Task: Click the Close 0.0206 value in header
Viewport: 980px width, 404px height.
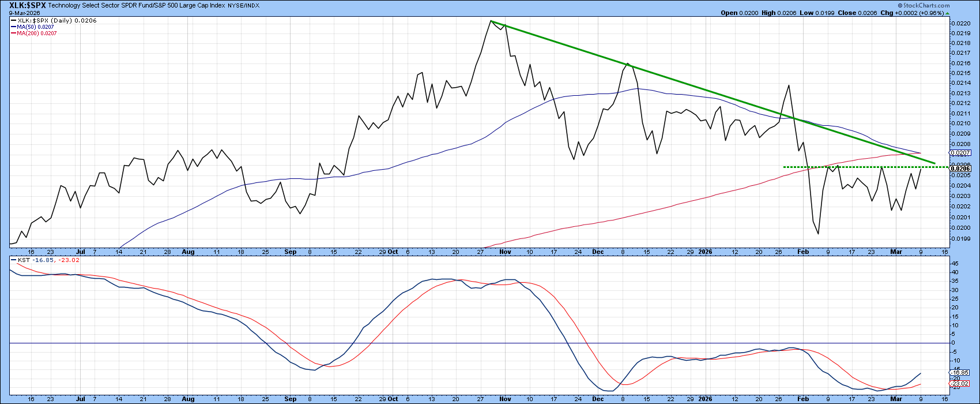Action: tap(857, 13)
